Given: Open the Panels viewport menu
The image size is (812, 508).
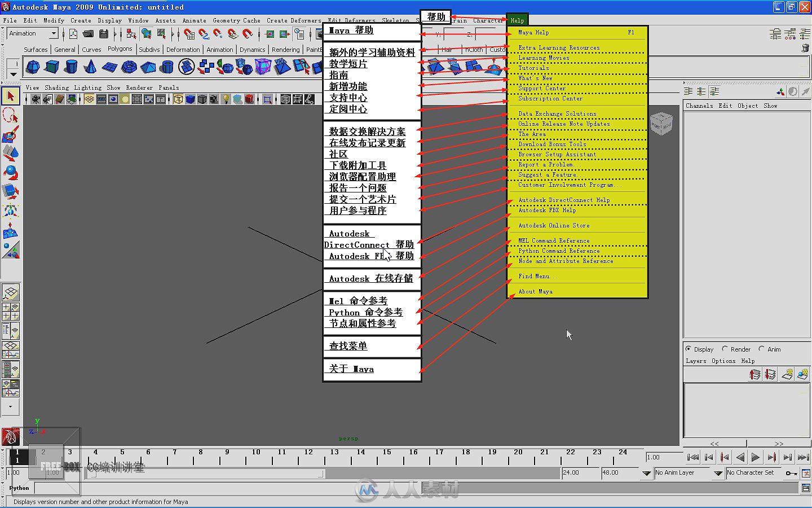Looking at the screenshot, I should tap(169, 87).
